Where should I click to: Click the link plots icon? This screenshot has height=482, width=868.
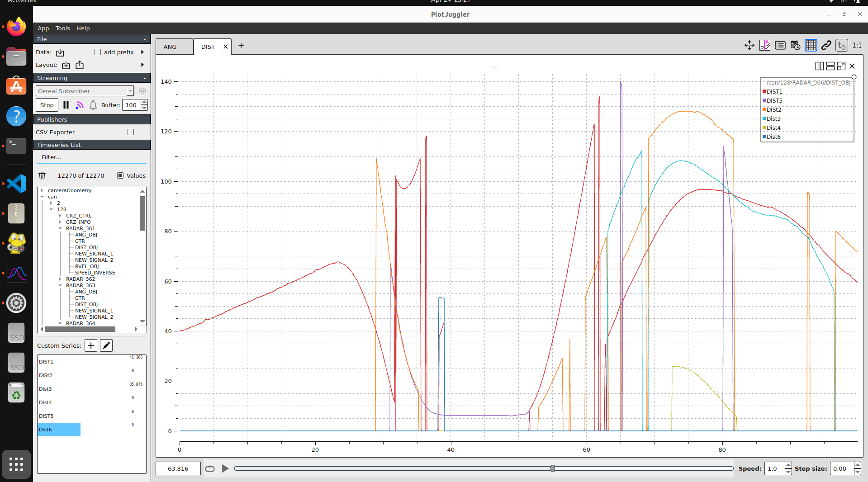(826, 45)
